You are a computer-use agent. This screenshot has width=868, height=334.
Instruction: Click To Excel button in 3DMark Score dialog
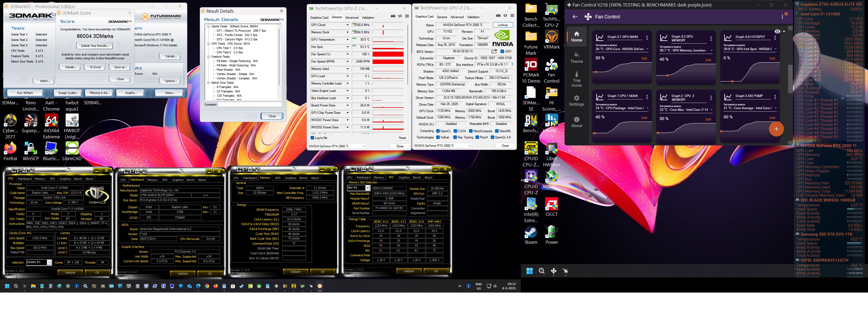95,67
